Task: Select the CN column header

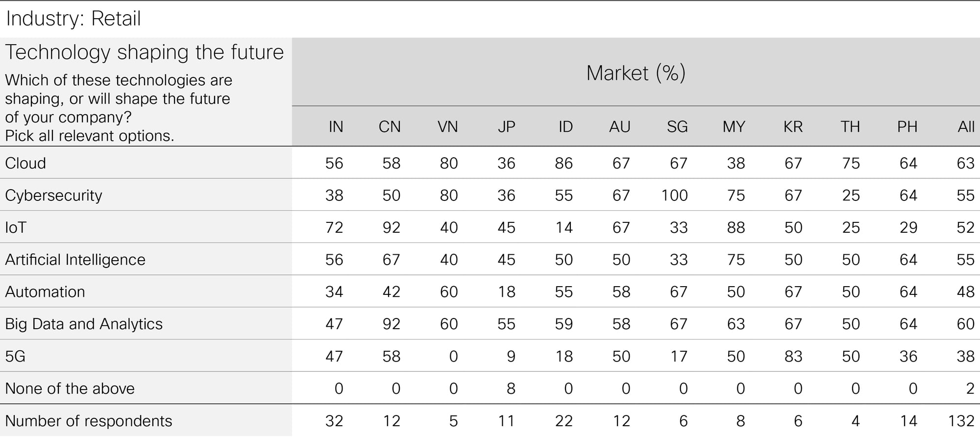Action: [390, 127]
